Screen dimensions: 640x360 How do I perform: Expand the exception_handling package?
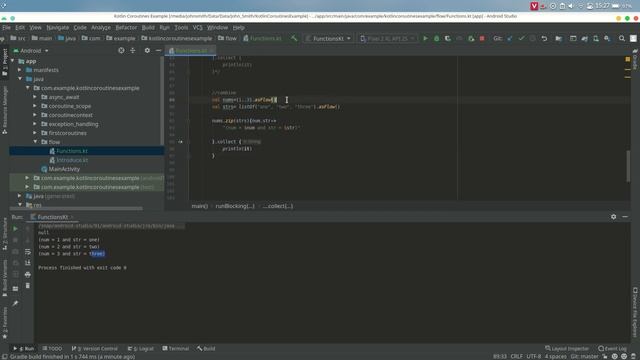pos(35,124)
